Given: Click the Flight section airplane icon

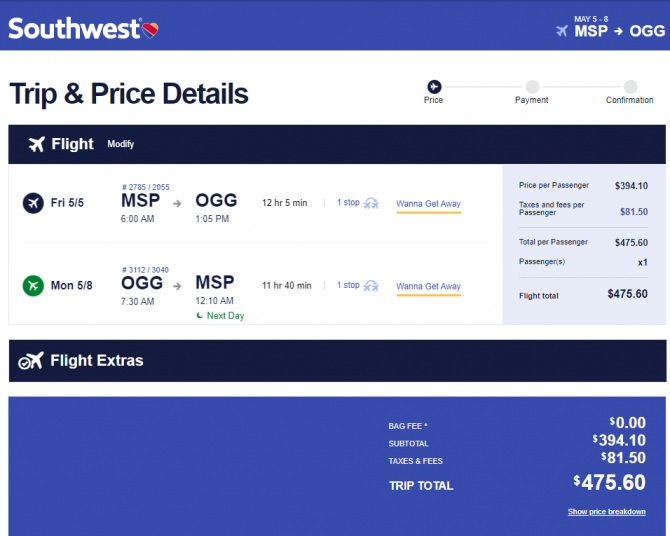Looking at the screenshot, I should click(x=37, y=144).
